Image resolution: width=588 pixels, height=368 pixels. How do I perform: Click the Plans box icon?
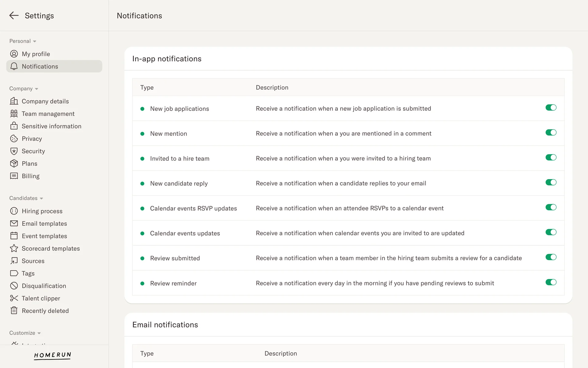coord(14,163)
